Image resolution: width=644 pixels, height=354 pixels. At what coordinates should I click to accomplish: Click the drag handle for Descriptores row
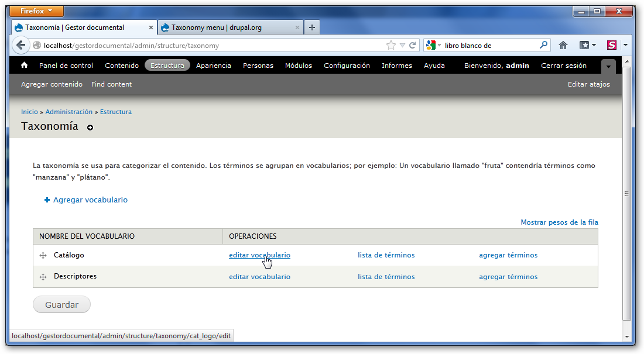[x=43, y=277]
